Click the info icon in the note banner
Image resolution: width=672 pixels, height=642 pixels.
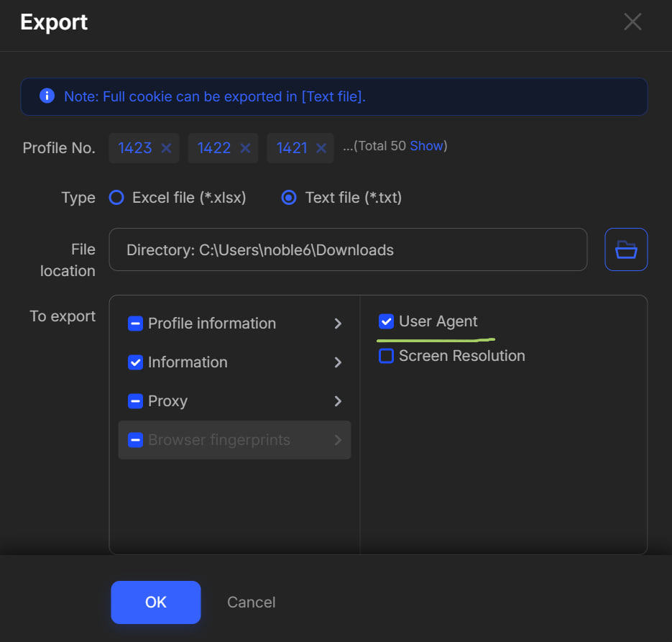pos(47,96)
